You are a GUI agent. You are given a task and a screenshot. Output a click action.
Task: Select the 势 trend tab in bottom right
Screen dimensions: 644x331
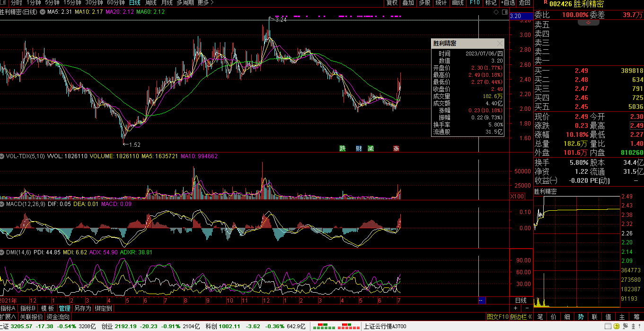coord(581,317)
